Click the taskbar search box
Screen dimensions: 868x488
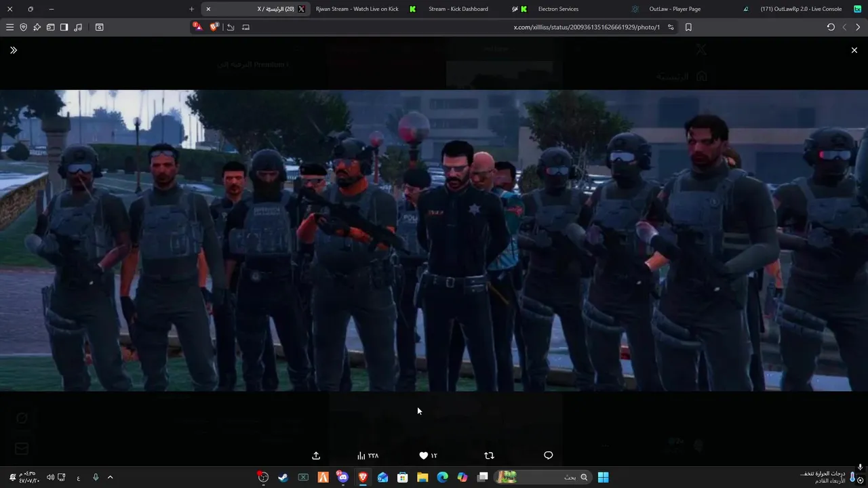tap(543, 477)
